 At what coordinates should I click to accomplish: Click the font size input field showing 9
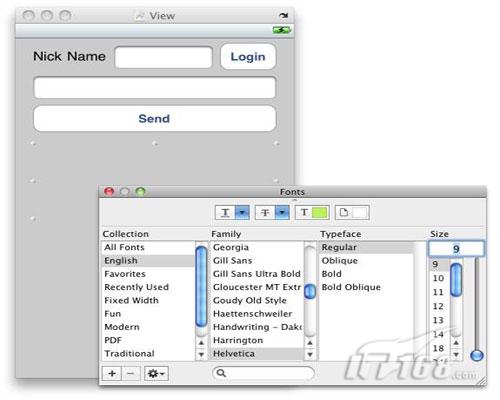[x=456, y=249]
